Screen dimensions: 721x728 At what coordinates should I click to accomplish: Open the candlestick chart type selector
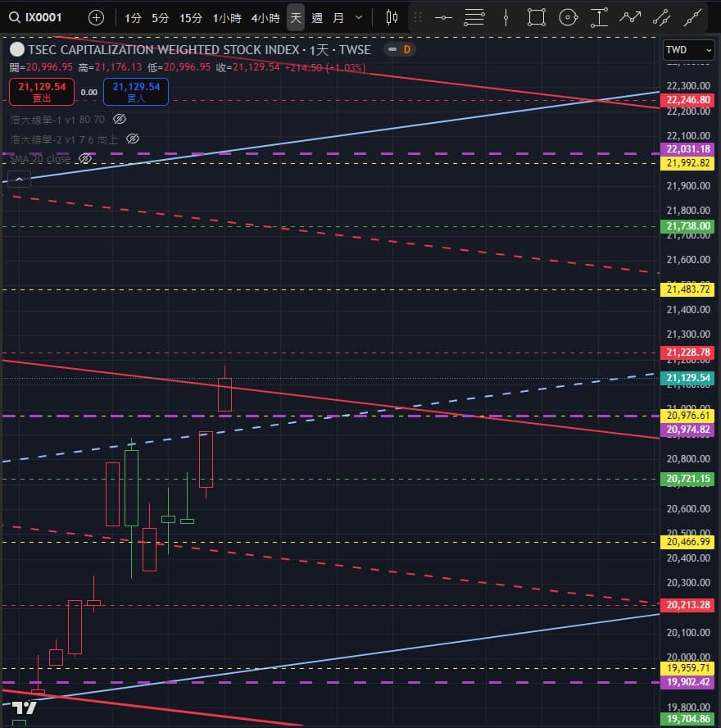click(x=392, y=18)
